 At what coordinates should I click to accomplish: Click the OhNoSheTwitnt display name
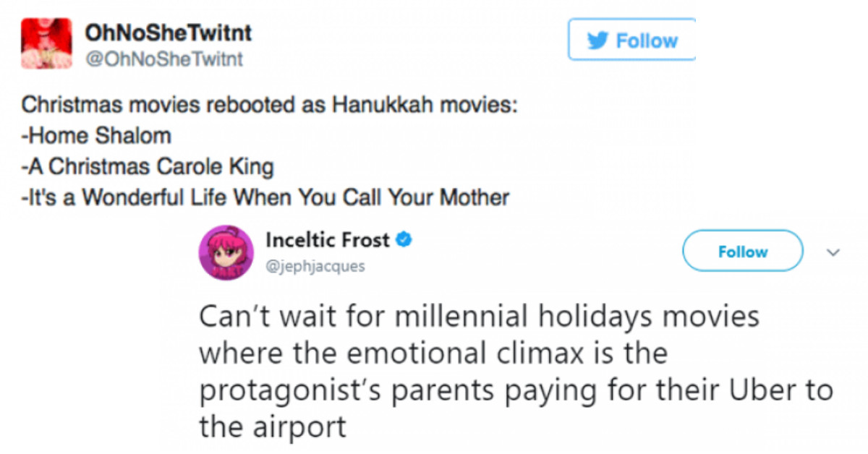[x=168, y=32]
